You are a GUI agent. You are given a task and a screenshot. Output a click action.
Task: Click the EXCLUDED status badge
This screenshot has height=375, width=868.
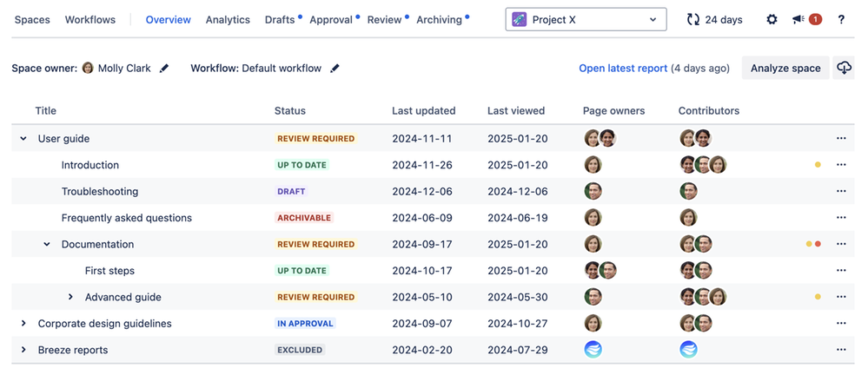[300, 350]
